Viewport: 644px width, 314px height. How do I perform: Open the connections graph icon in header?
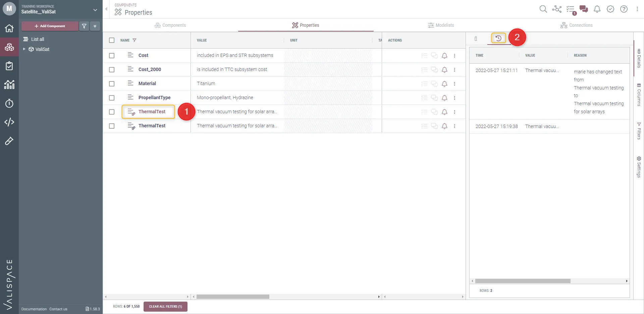pyautogui.click(x=557, y=9)
